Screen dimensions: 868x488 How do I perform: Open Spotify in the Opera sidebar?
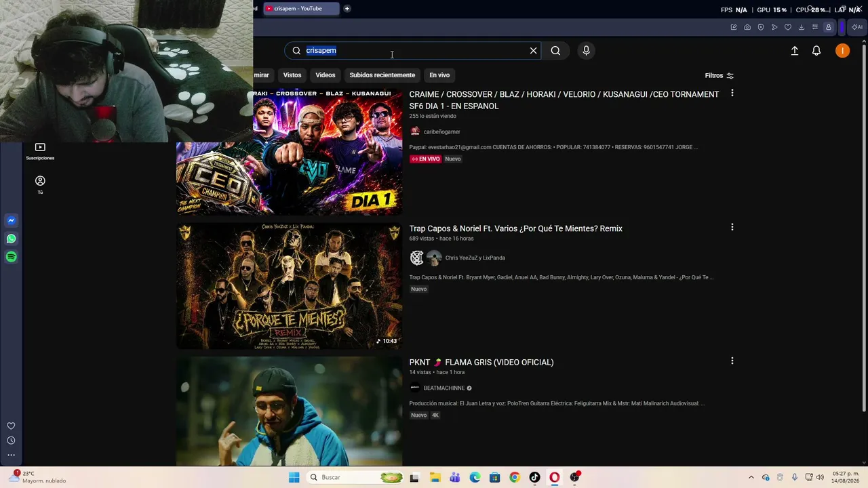(11, 257)
